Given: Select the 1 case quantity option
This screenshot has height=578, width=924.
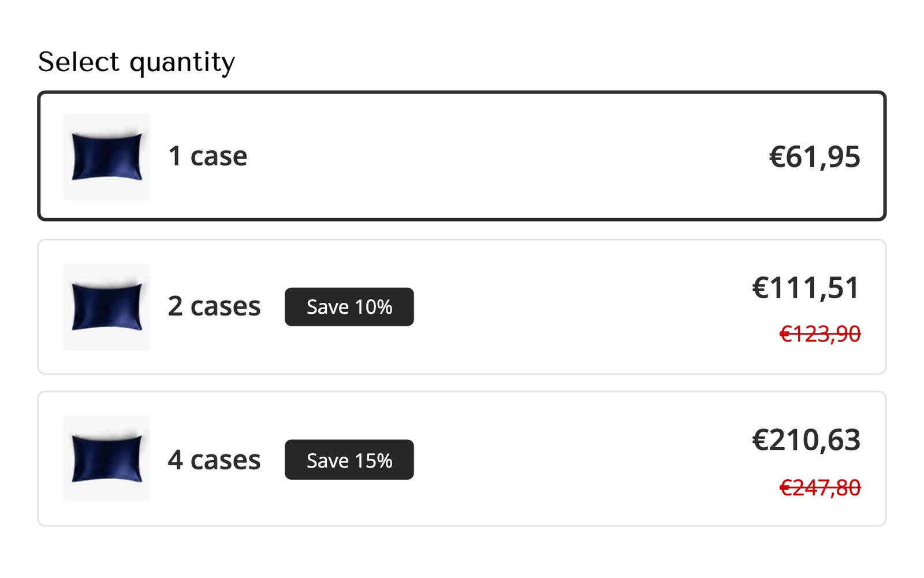Looking at the screenshot, I should click(462, 156).
